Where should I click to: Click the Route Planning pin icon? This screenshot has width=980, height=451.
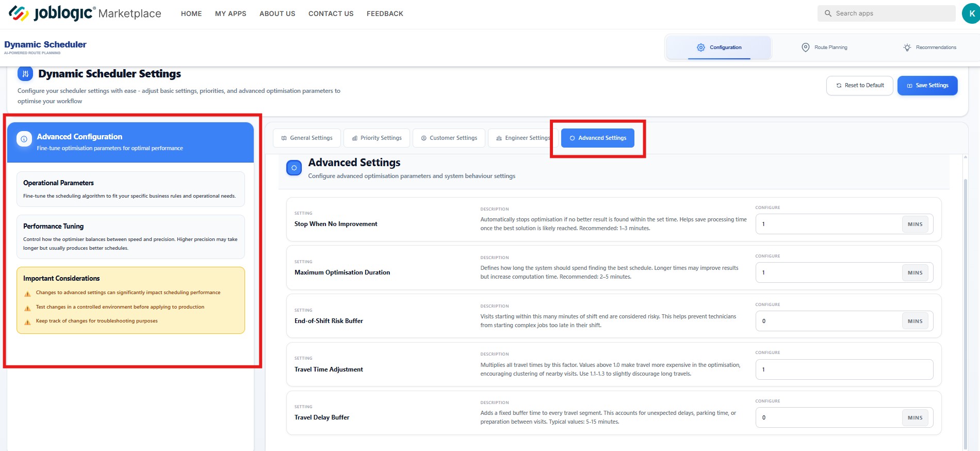click(805, 47)
